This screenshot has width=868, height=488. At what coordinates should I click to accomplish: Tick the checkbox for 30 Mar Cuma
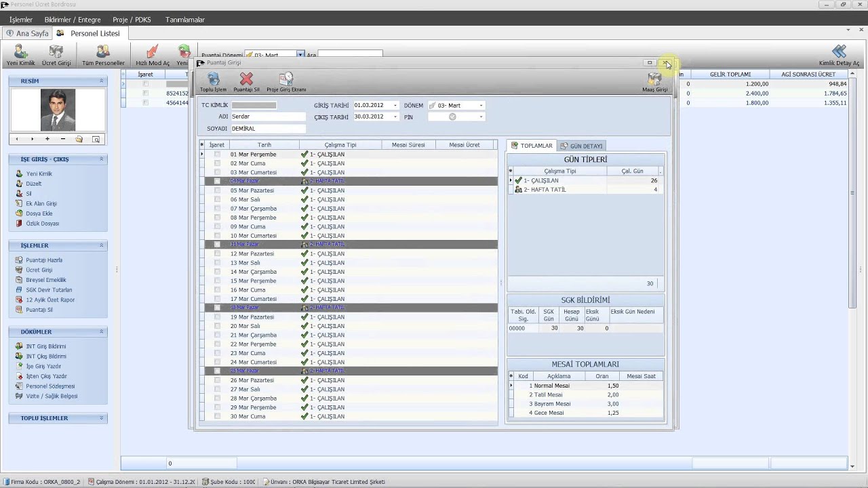point(217,416)
